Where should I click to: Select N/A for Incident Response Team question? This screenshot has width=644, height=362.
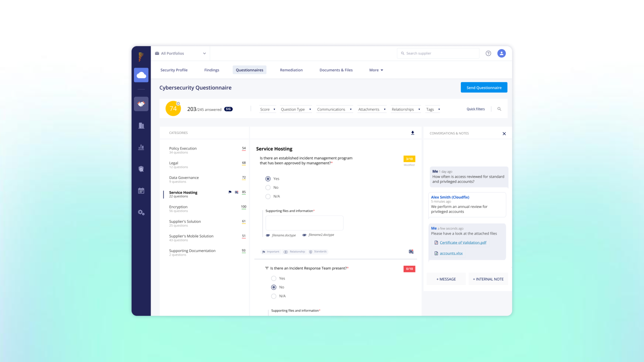(x=274, y=296)
